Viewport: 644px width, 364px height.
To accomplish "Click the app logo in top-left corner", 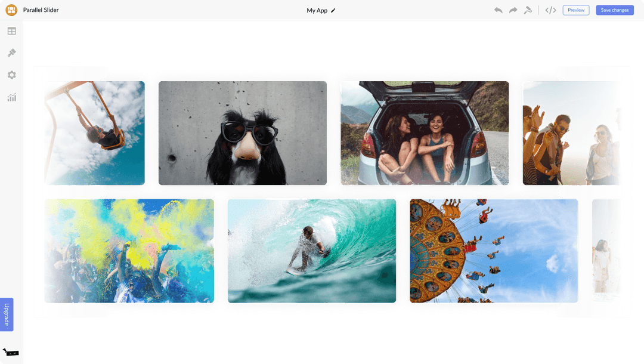I will (10, 10).
